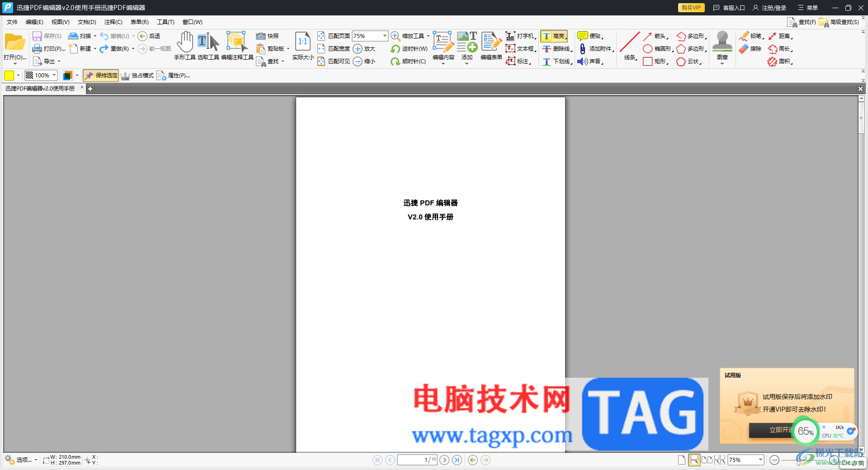Toggle the Highlight tool (高亮)
The width and height of the screenshot is (868, 470).
click(554, 36)
